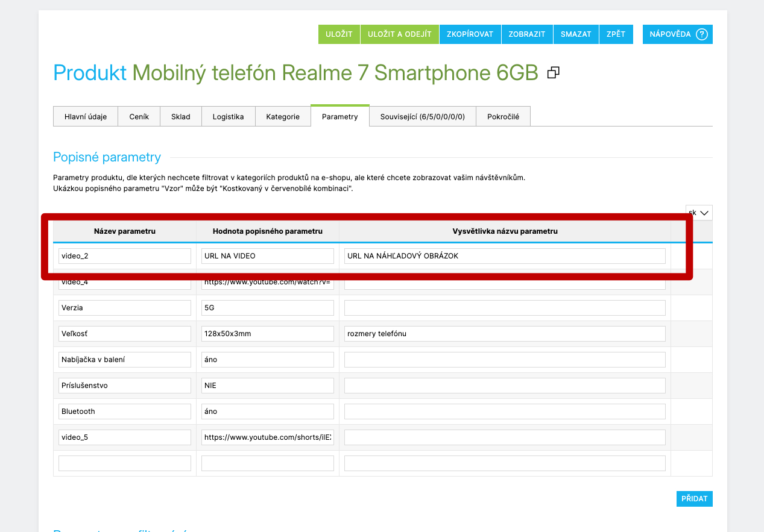Click the empty explanation field for Bluetooth

pyautogui.click(x=505, y=412)
